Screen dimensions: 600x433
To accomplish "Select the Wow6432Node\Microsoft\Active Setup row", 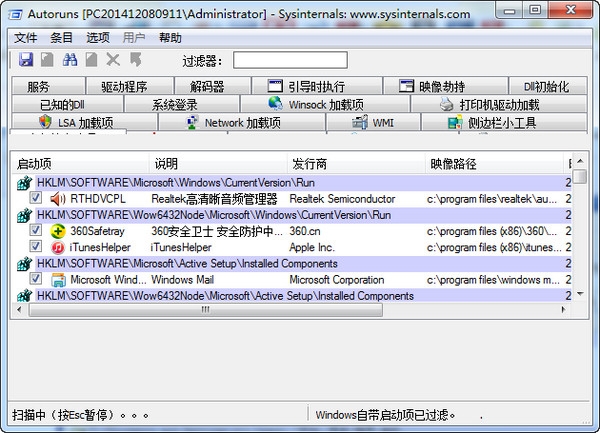I will pyautogui.click(x=292, y=296).
